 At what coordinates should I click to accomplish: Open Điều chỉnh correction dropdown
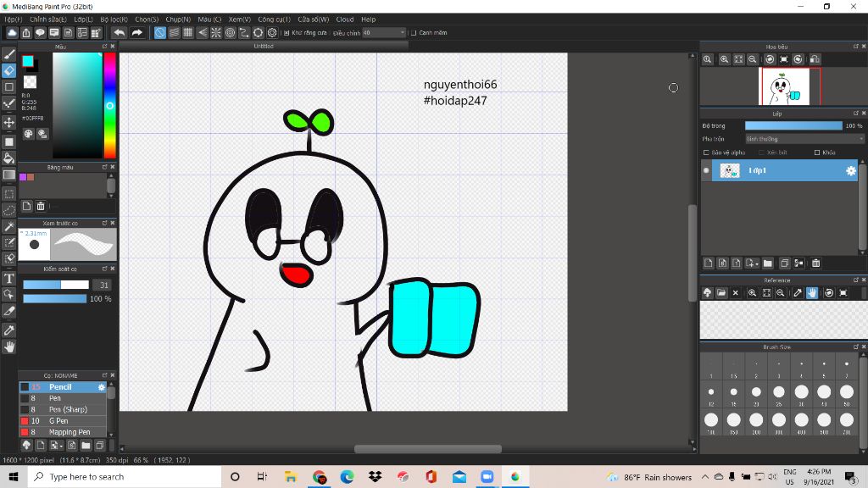coord(384,33)
